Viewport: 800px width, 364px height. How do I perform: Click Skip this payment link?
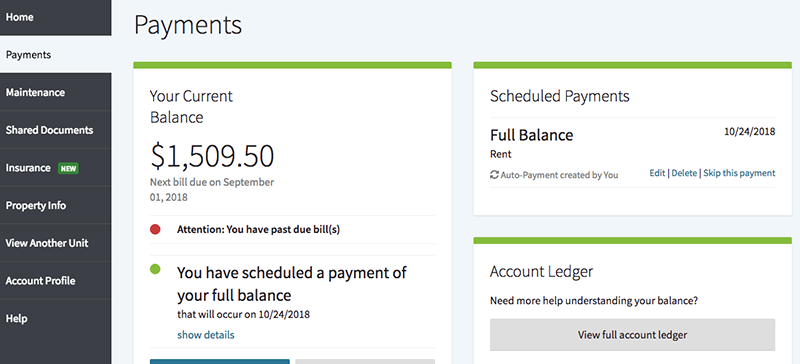tap(739, 173)
